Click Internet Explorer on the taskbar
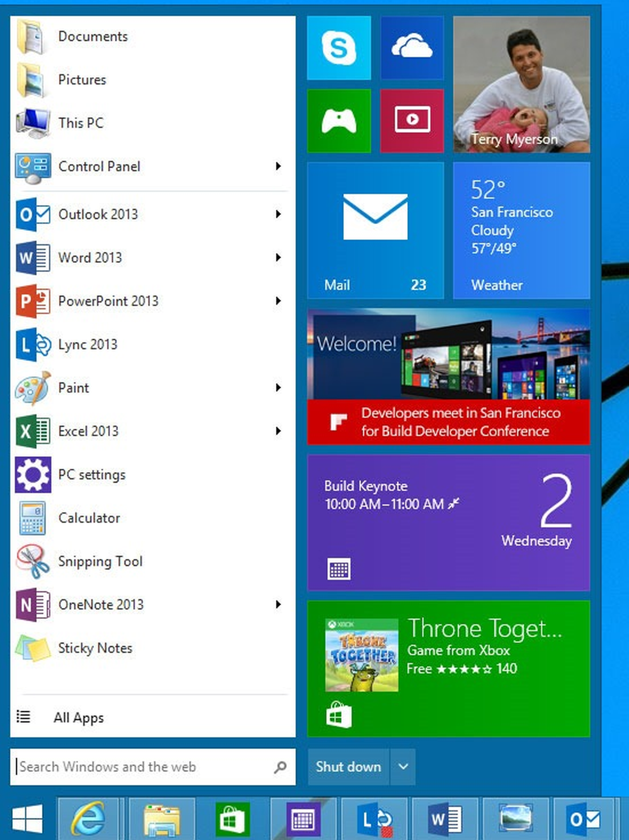 point(88,819)
